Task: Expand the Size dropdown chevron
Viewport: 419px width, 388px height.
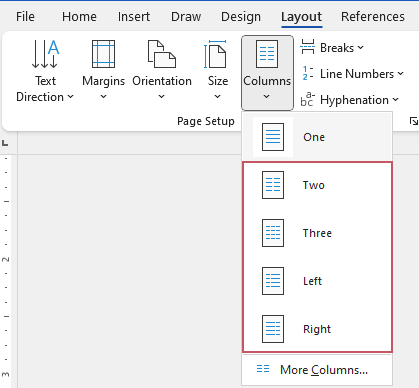Action: (x=218, y=97)
